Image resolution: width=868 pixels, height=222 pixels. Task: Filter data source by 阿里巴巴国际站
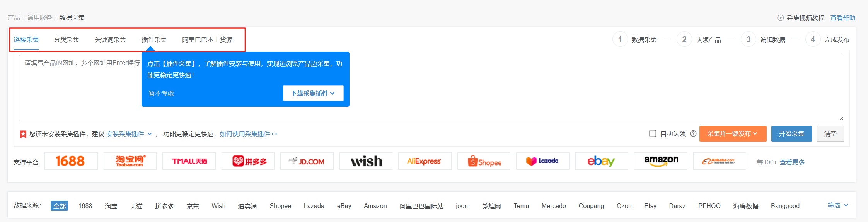click(421, 206)
